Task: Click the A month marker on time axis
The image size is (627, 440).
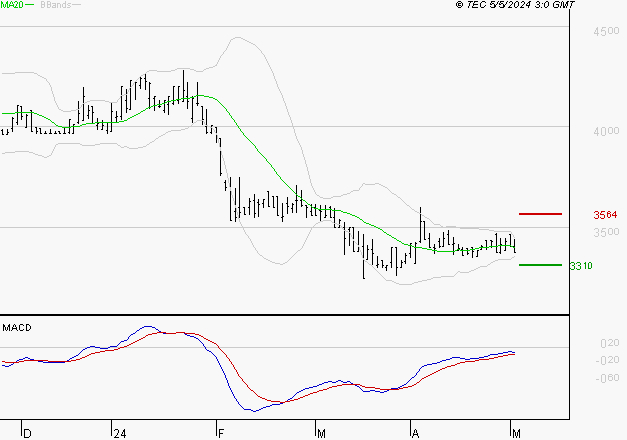Action: click(416, 434)
